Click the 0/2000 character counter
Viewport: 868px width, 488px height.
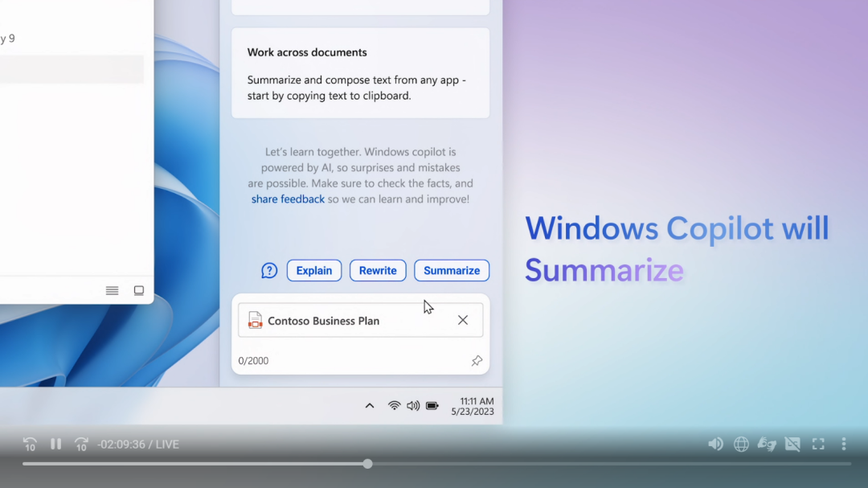[253, 361]
